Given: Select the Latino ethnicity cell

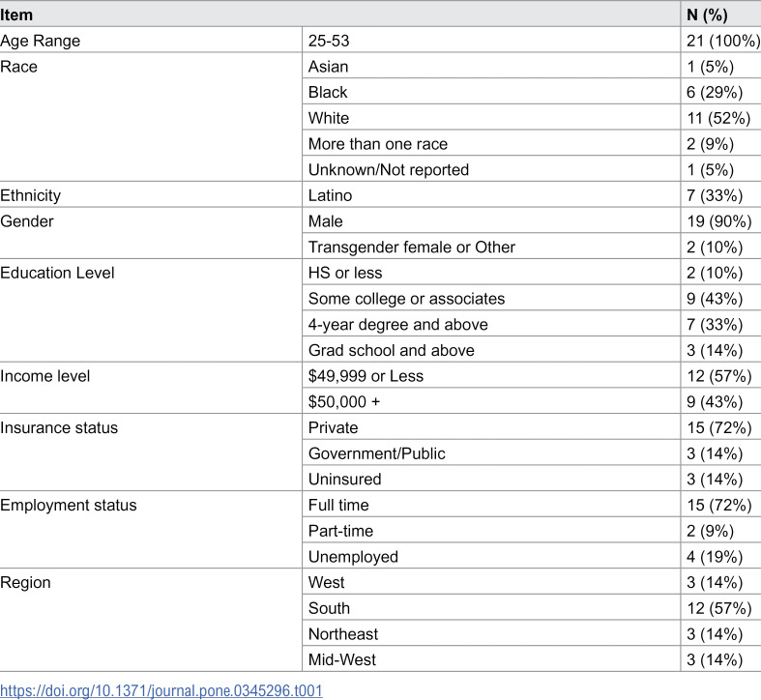Looking at the screenshot, I should [330, 195].
